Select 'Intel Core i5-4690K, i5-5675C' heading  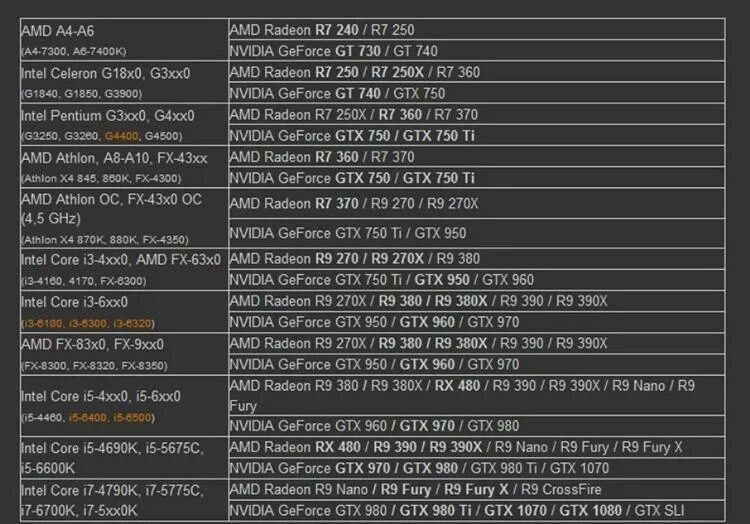(x=112, y=448)
